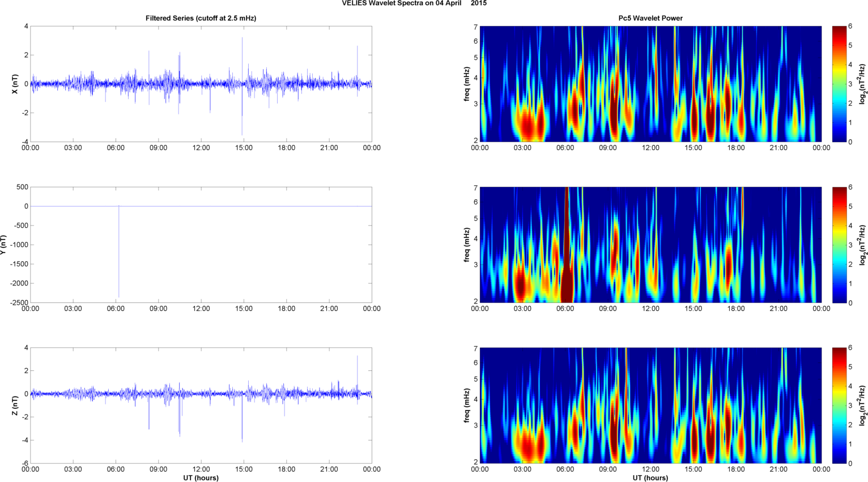Click the middle wavelet power spectrogram
The image size is (868, 482).
coord(650,245)
